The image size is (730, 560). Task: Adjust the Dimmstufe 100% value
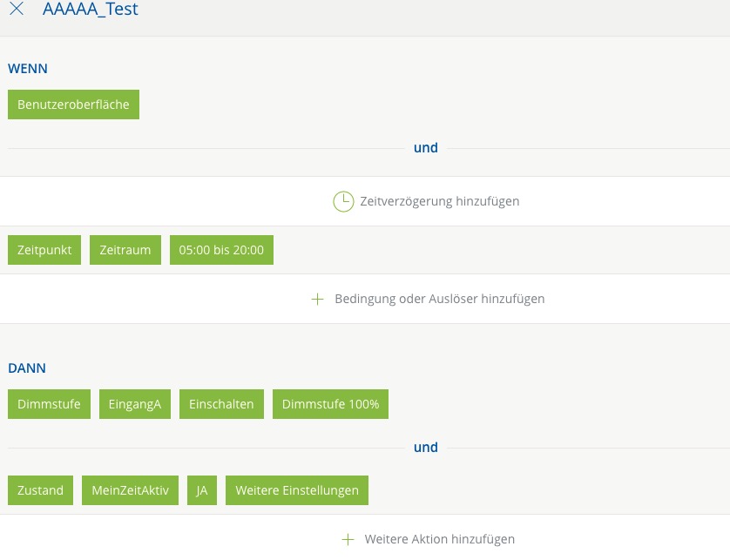[x=330, y=404]
